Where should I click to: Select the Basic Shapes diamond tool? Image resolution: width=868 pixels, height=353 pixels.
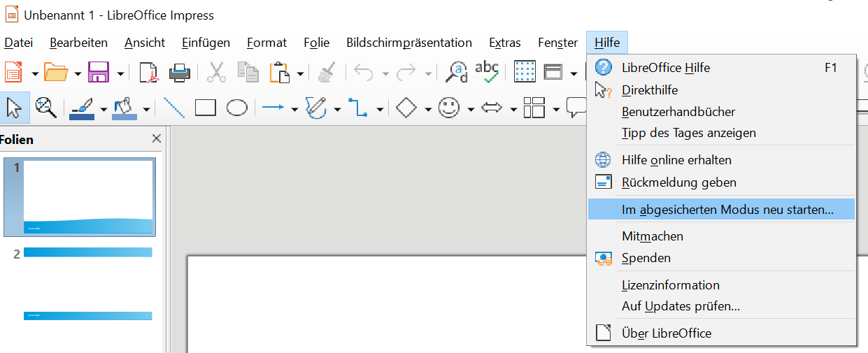point(406,108)
